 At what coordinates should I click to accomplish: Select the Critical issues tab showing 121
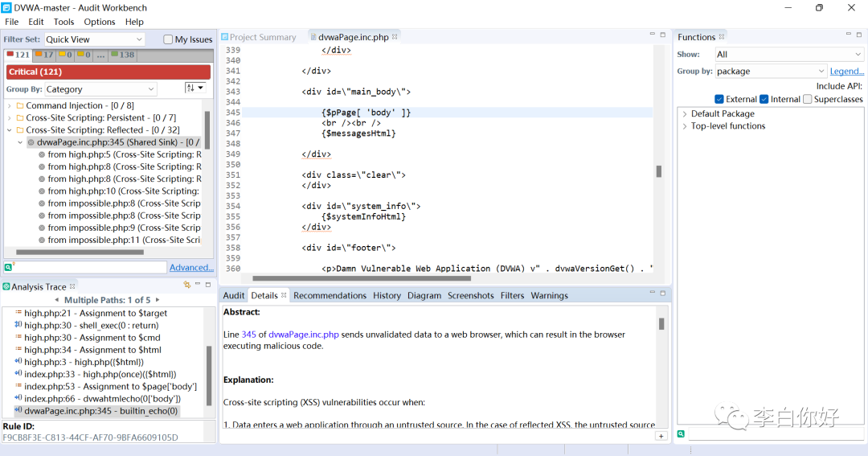(x=18, y=55)
